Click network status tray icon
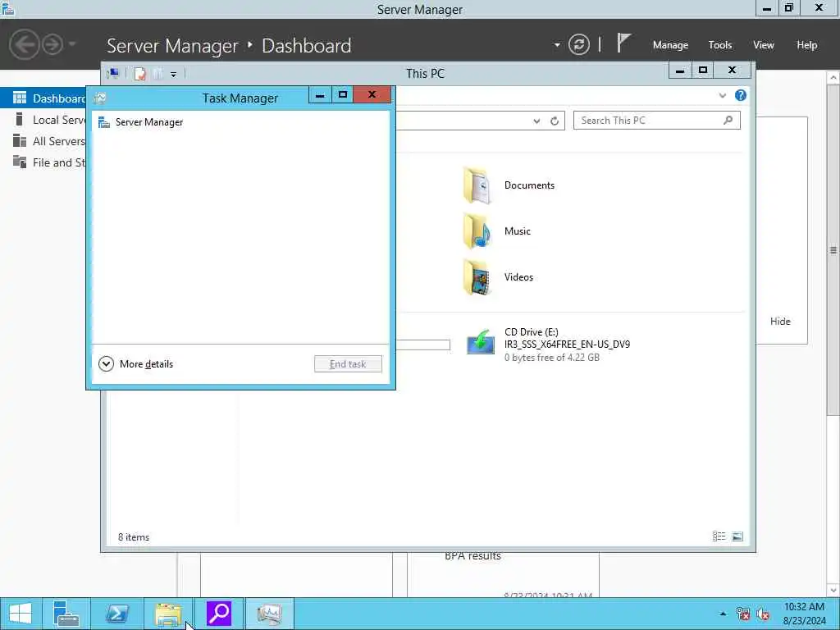 [x=743, y=614]
